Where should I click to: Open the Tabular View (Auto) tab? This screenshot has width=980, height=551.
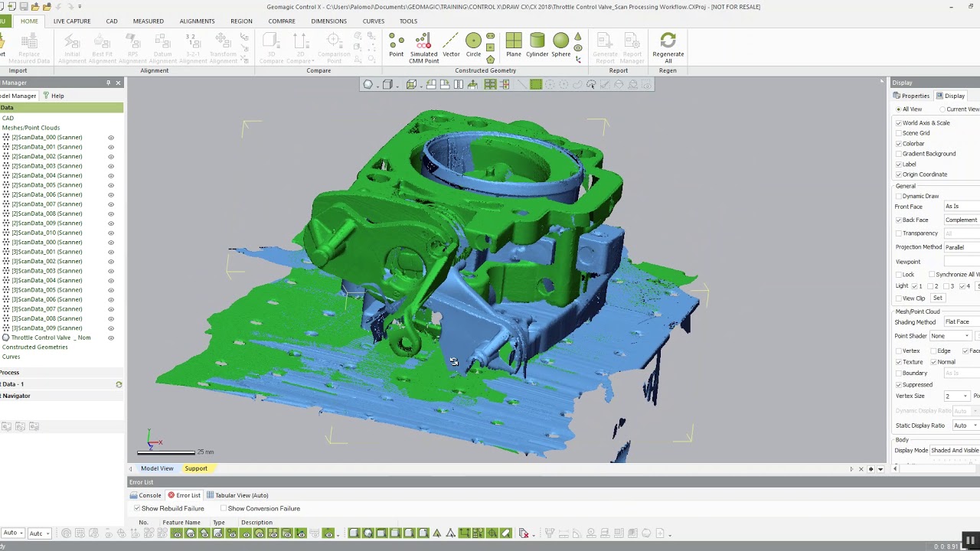(x=237, y=495)
